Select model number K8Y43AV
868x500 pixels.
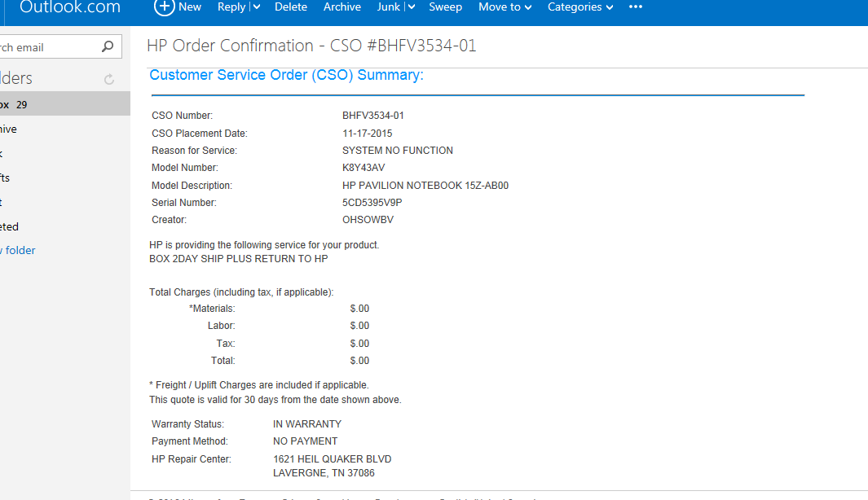coord(364,168)
